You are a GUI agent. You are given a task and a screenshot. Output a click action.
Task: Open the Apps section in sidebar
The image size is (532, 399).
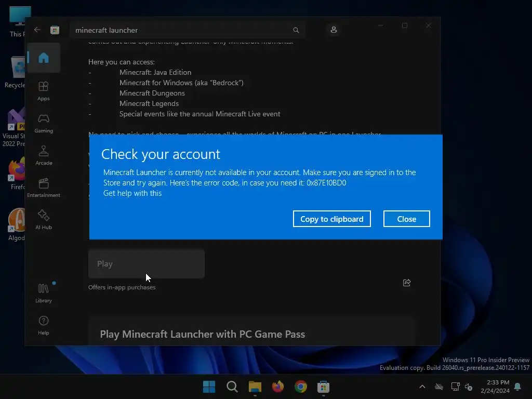pos(44,91)
